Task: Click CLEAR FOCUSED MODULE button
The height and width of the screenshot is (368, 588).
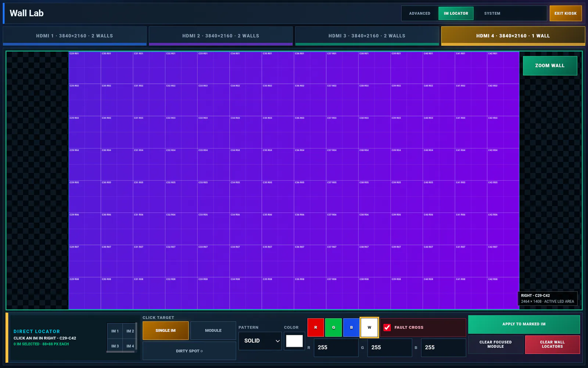Action: (495, 344)
